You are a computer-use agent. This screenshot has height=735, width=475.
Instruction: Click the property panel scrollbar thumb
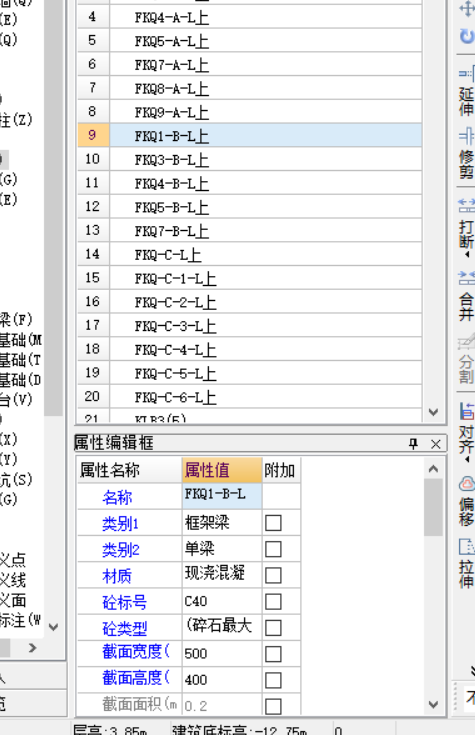[433, 507]
